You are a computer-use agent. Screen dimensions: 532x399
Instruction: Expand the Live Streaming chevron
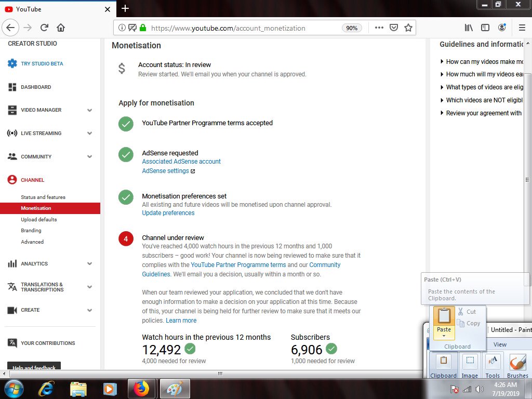pos(89,134)
